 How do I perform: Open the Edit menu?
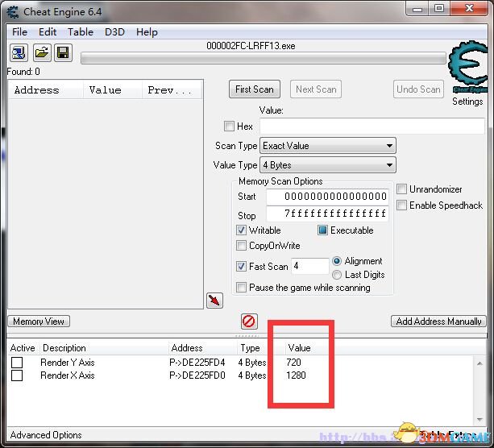point(48,32)
